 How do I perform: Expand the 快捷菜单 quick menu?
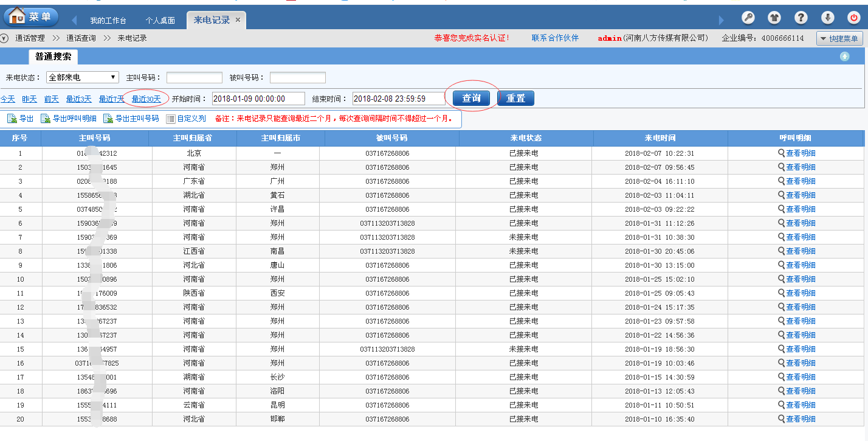(839, 38)
